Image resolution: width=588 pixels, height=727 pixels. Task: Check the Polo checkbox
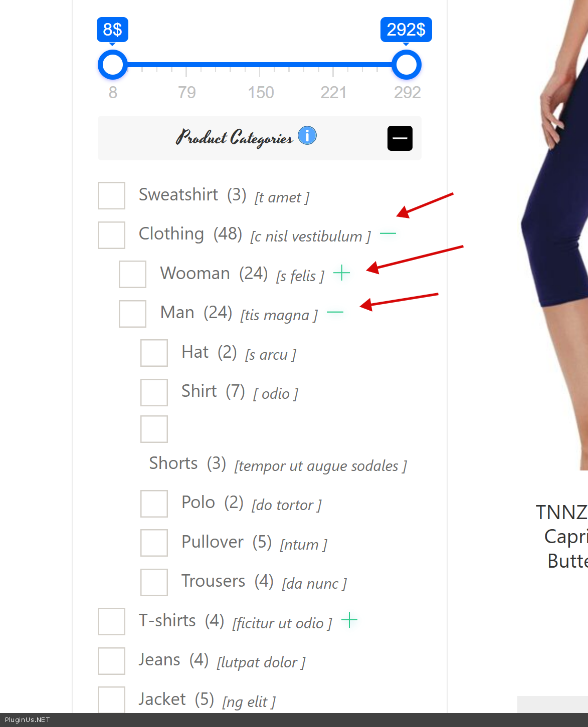click(x=154, y=504)
